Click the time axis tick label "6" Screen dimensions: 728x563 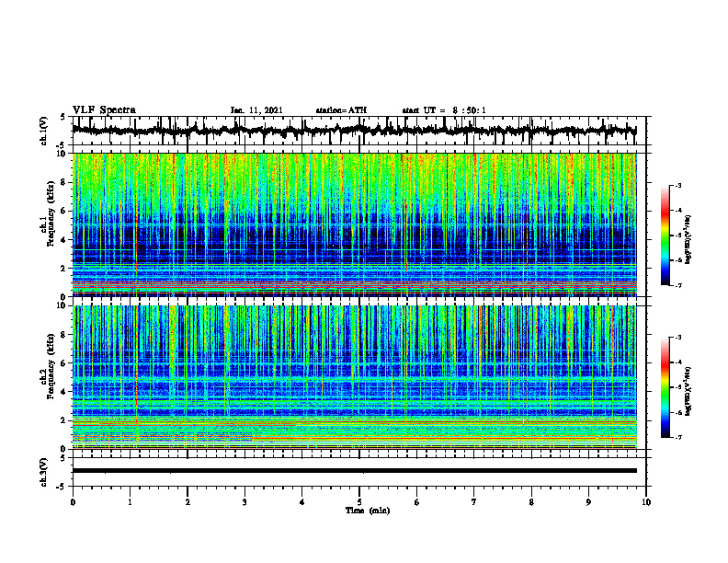pyautogui.click(x=417, y=502)
